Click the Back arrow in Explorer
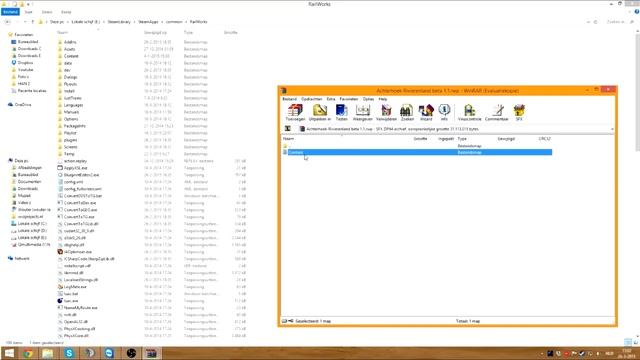 point(7,22)
